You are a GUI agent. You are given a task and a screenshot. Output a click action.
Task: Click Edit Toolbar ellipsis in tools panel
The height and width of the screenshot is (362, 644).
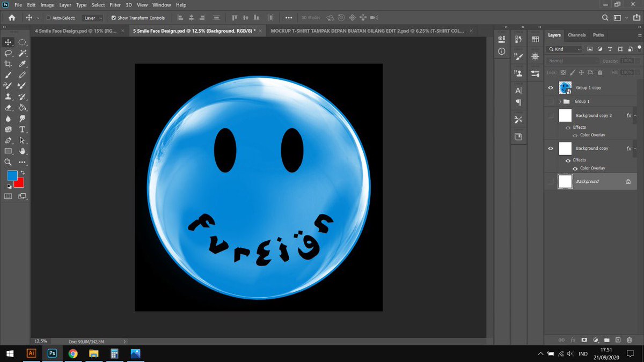[x=23, y=162]
